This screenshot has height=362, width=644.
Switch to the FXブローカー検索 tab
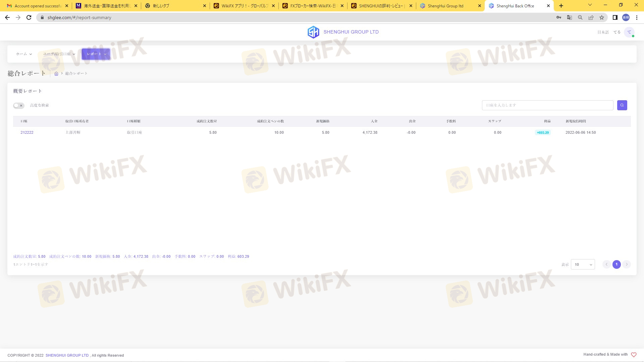313,6
